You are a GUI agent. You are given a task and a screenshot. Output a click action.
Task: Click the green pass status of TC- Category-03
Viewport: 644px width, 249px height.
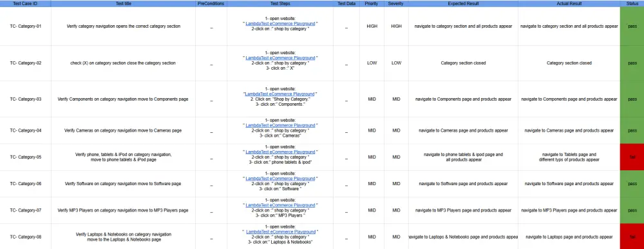tap(632, 99)
